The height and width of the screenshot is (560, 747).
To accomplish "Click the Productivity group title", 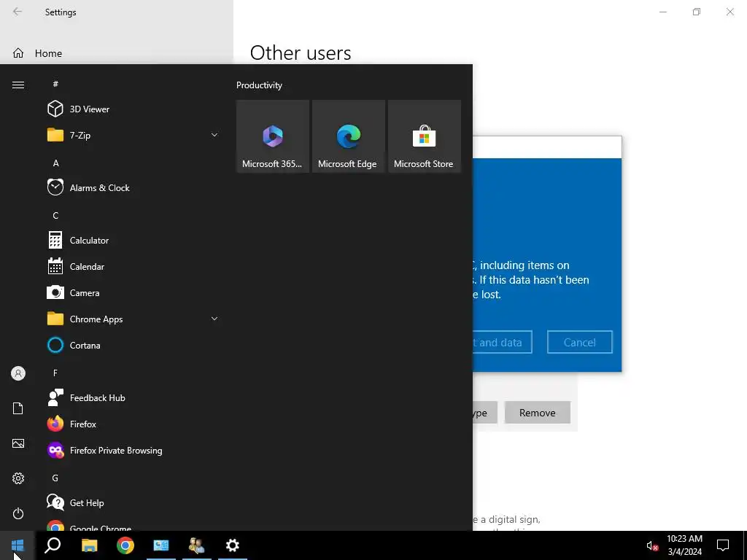I will (259, 85).
